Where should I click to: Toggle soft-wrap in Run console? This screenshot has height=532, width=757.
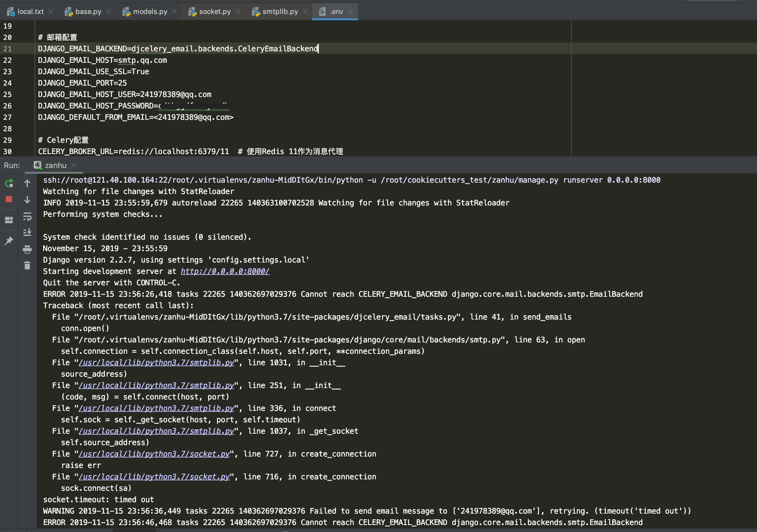coord(27,217)
